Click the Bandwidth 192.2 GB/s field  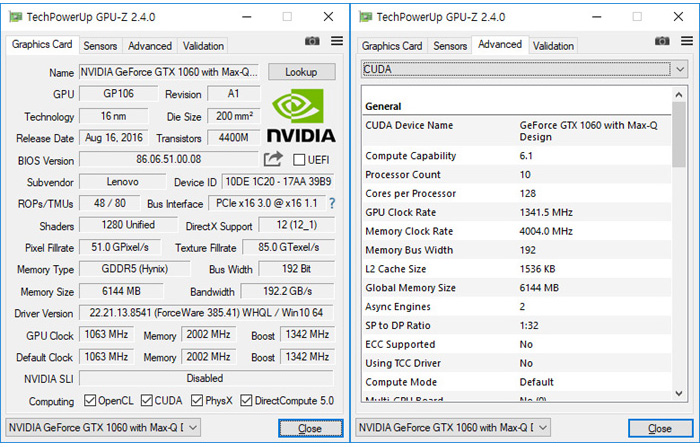tap(288, 291)
